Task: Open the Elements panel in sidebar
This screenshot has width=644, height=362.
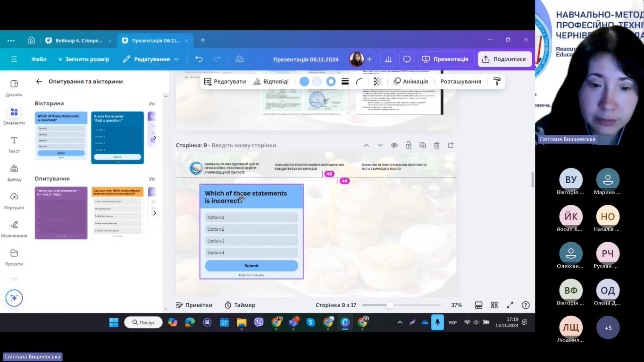Action: [x=14, y=116]
